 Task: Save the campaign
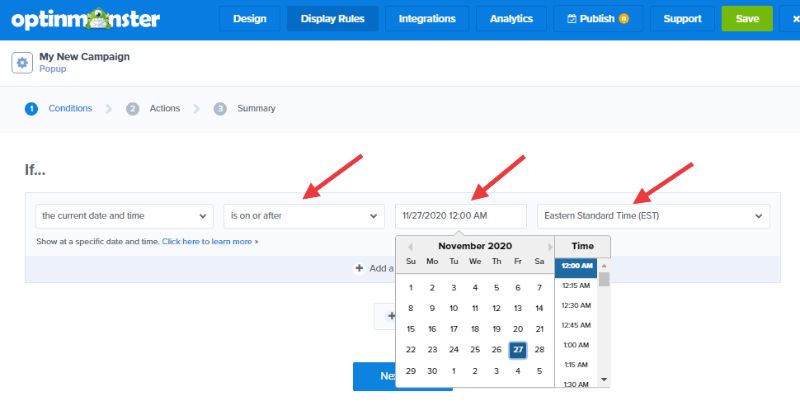point(747,19)
